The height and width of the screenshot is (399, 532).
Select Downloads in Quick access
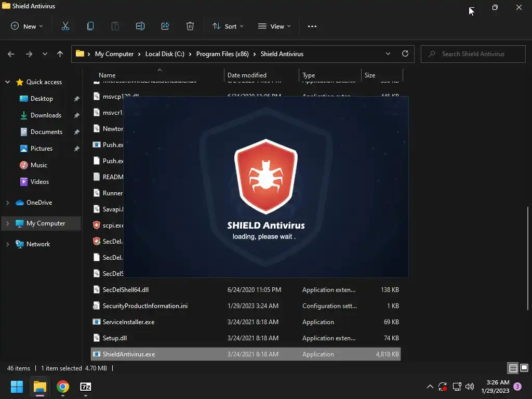[x=46, y=115]
